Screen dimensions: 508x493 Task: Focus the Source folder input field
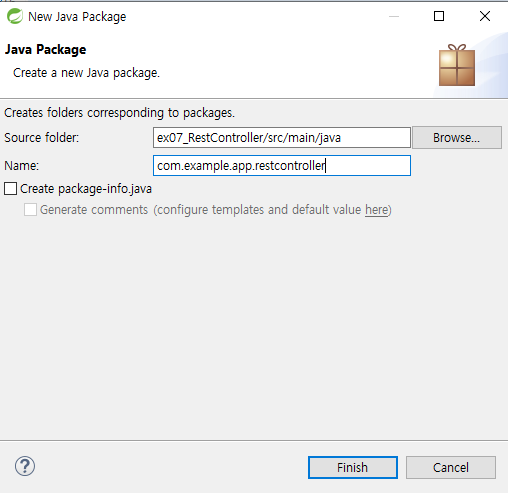(x=282, y=137)
